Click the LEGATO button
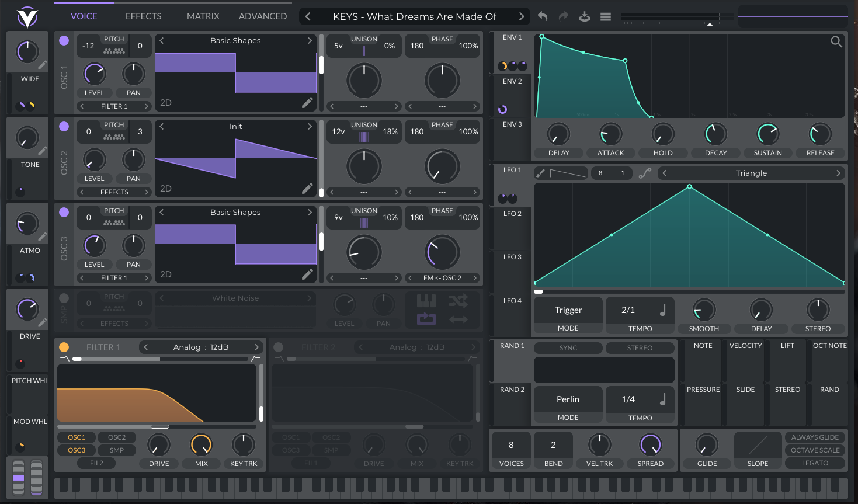This screenshot has height=504, width=858. [x=815, y=463]
